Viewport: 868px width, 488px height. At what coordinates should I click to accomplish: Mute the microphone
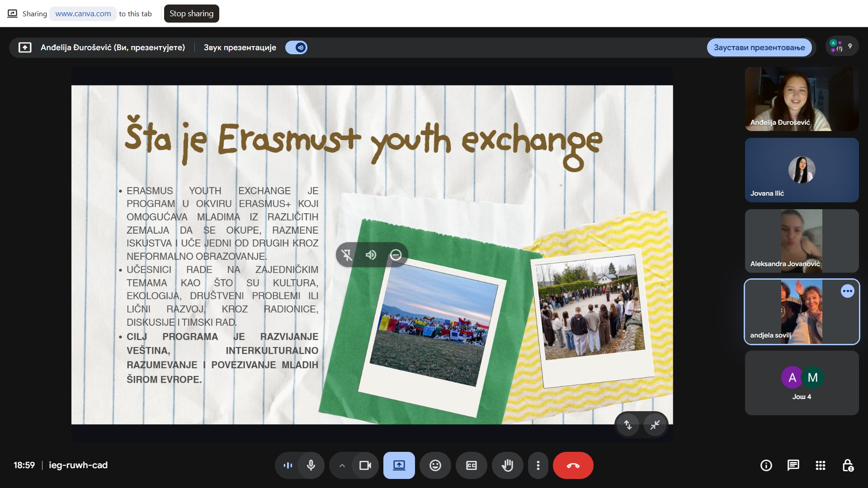311,465
